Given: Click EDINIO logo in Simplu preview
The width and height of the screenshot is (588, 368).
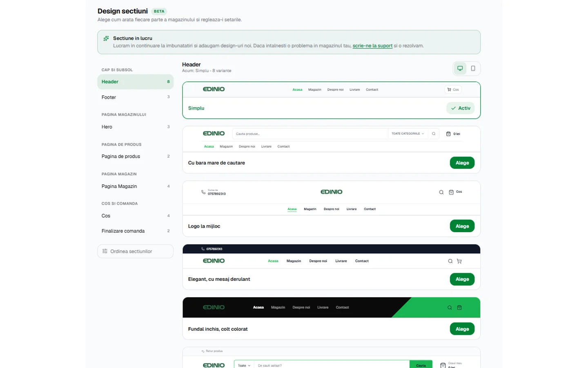Looking at the screenshot, I should tap(214, 89).
